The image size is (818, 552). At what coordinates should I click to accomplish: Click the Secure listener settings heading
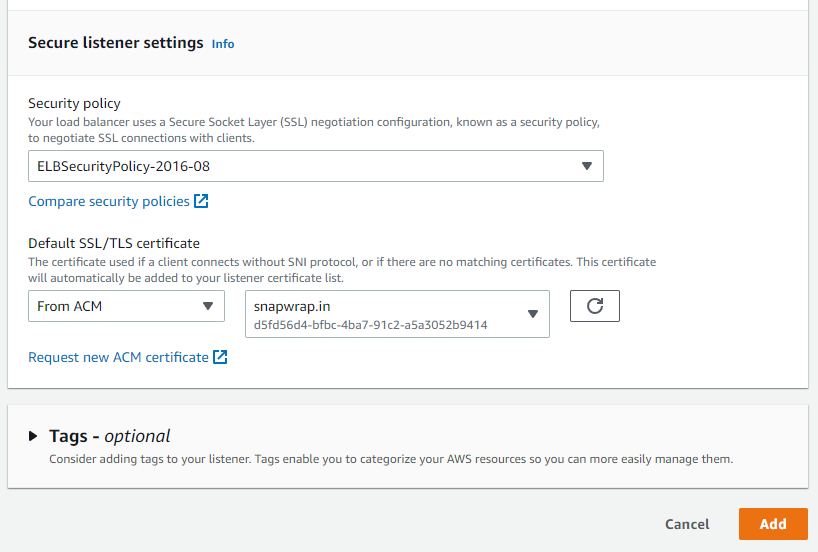coord(116,43)
